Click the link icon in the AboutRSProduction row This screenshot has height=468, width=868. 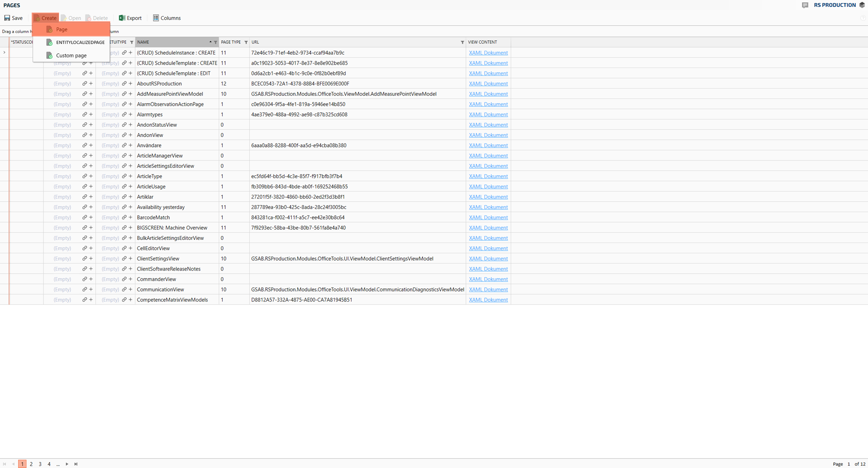point(85,84)
